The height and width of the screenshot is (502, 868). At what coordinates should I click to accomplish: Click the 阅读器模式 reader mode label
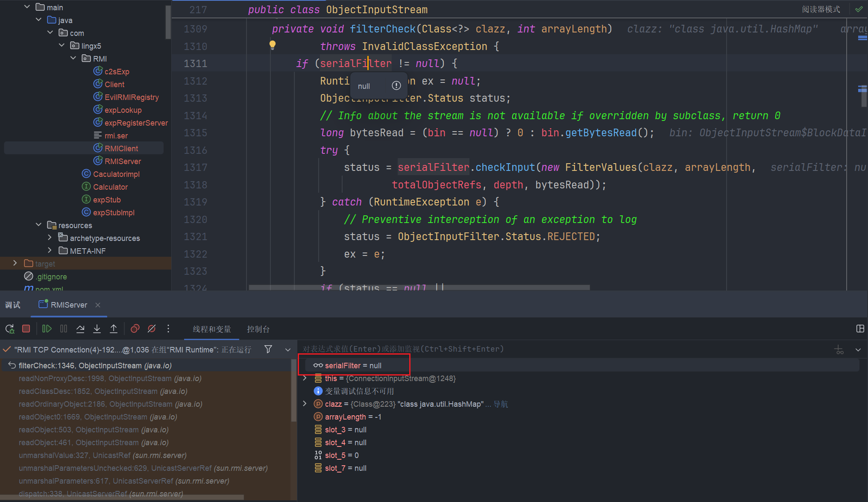[x=821, y=9]
